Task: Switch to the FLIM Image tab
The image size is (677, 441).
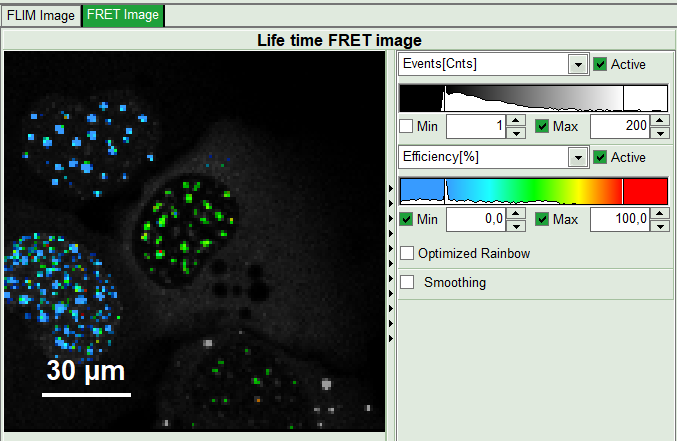Action: 41,15
